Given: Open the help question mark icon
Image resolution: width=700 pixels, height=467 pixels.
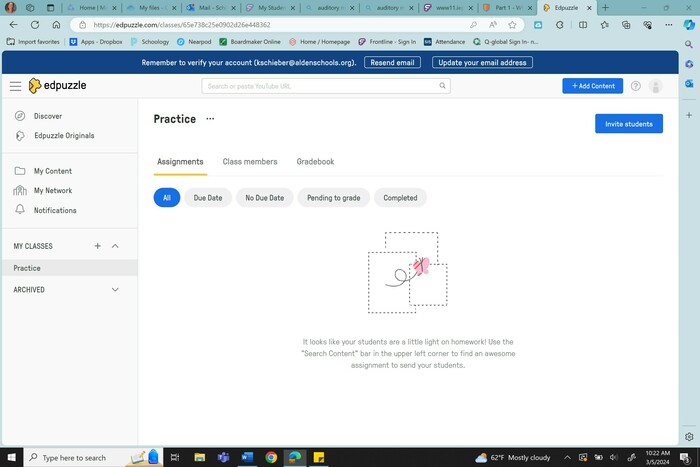Looking at the screenshot, I should (x=635, y=86).
